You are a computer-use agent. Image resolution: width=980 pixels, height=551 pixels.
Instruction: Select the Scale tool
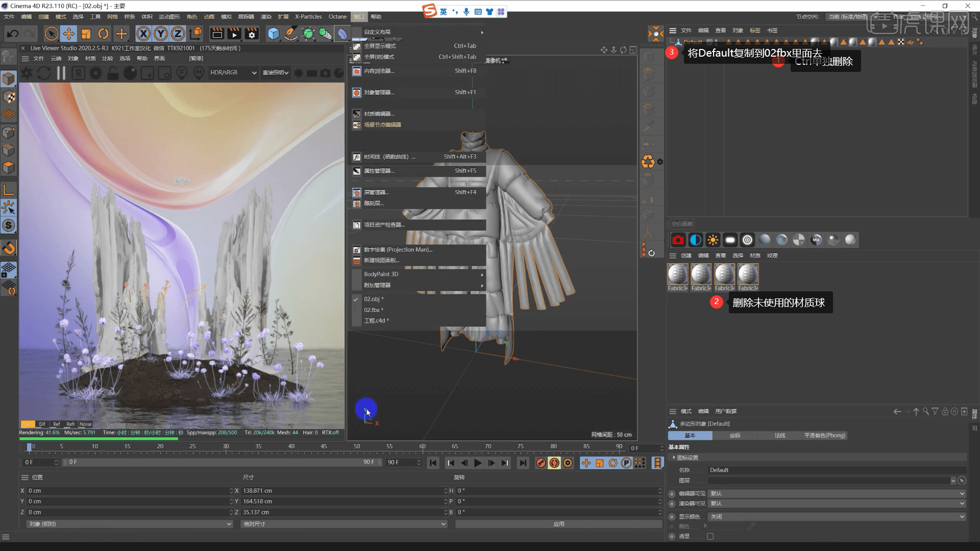86,34
